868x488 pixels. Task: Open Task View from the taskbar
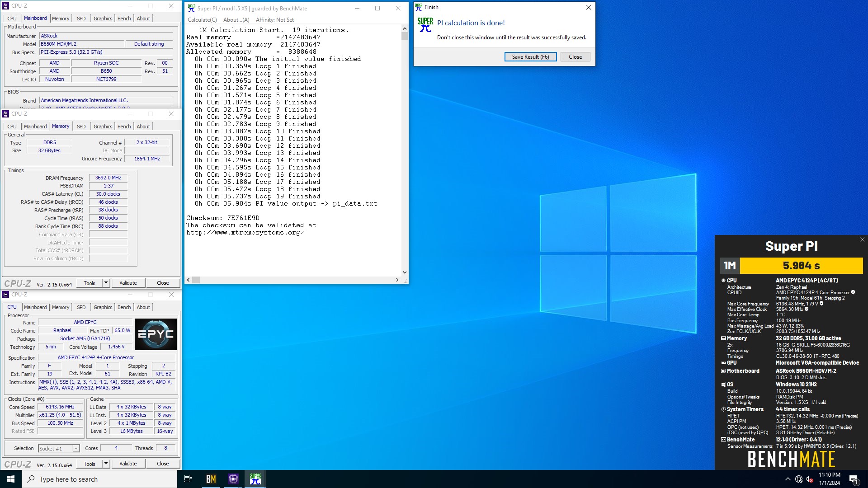pyautogui.click(x=188, y=479)
